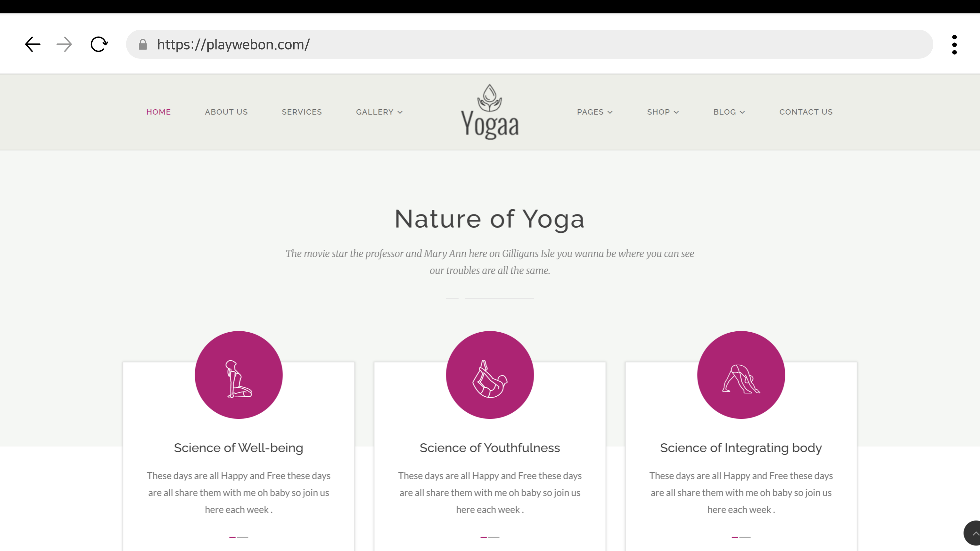This screenshot has height=551, width=980.
Task: Click the kneeling pose icon circle
Action: (x=238, y=375)
